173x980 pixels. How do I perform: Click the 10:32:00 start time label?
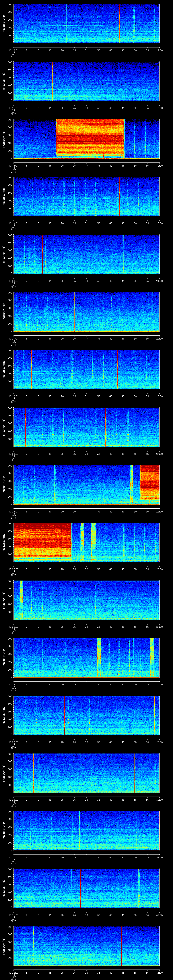coord(13,973)
